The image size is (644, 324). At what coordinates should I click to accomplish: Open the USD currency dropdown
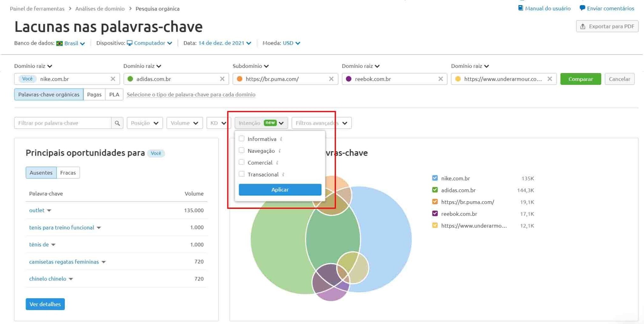(x=291, y=43)
